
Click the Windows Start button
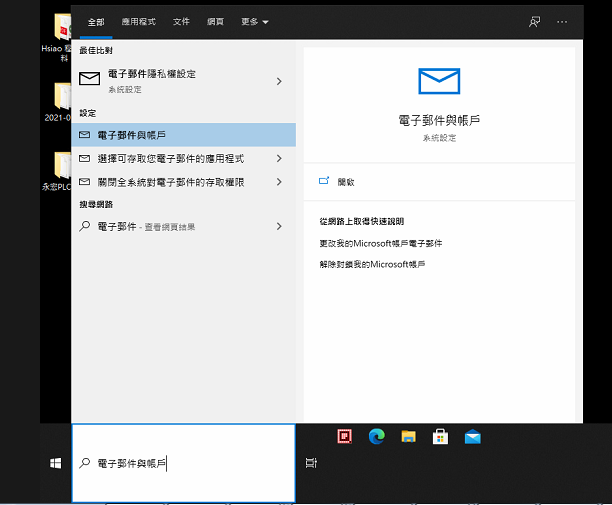tap(56, 463)
